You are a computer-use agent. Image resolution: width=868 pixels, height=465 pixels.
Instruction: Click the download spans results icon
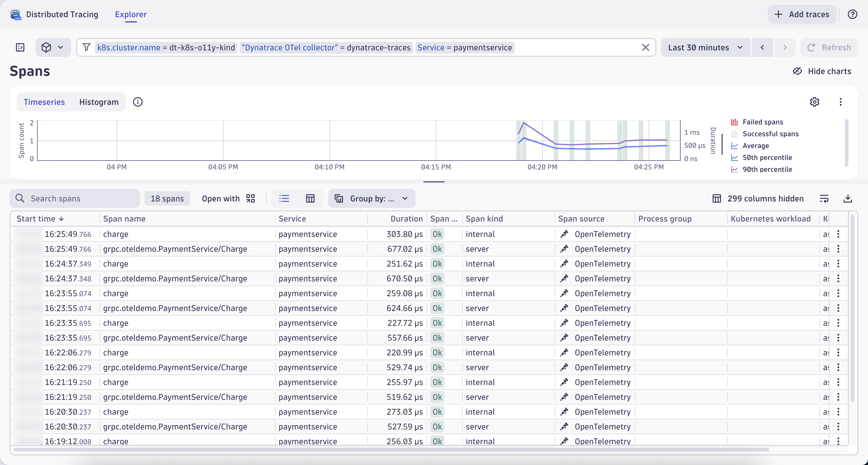[x=848, y=198]
